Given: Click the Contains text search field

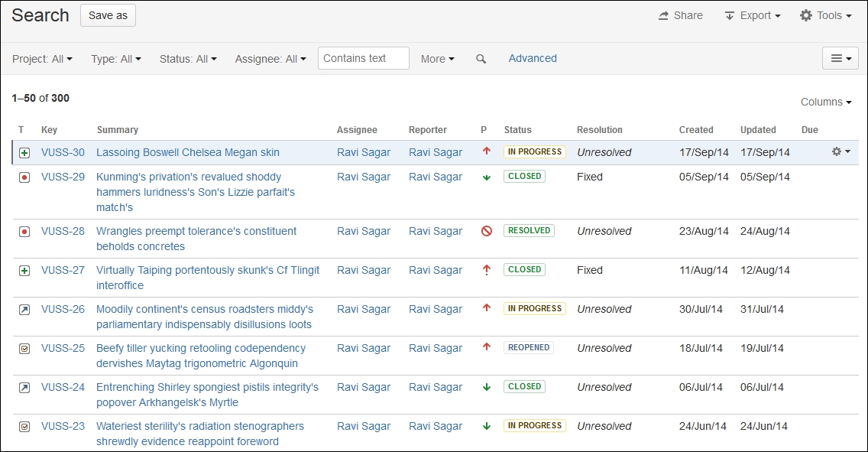Looking at the screenshot, I should click(x=364, y=58).
